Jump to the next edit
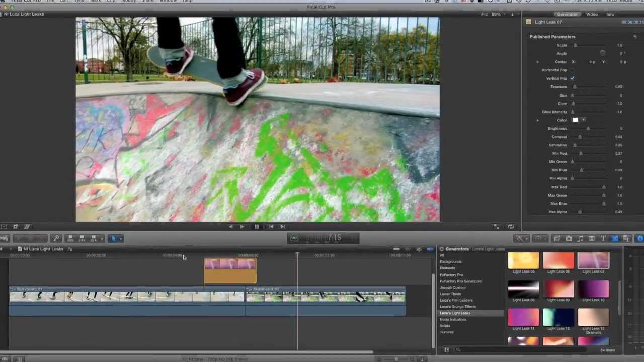 (282, 227)
